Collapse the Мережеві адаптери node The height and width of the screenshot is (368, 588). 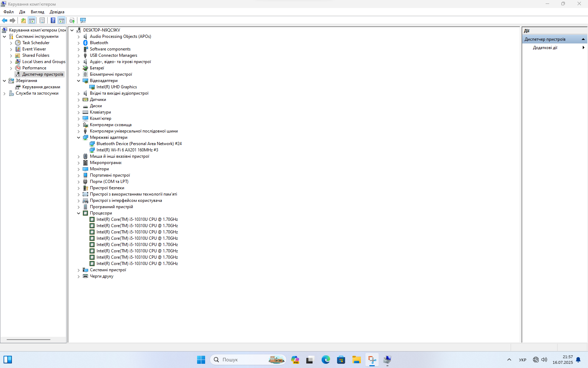pos(79,137)
